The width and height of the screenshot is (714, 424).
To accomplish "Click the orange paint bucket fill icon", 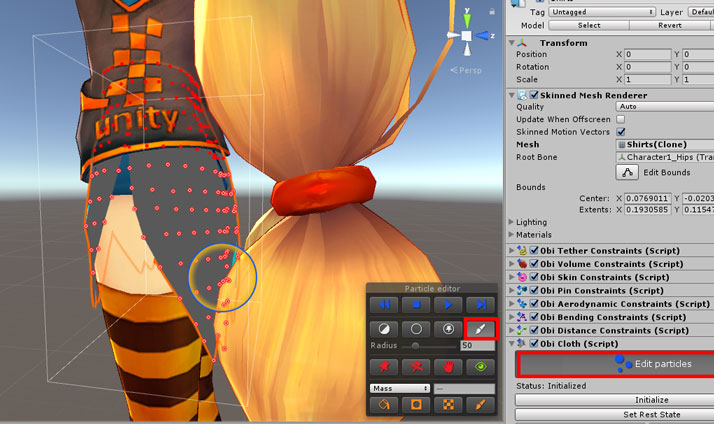I will click(x=384, y=404).
